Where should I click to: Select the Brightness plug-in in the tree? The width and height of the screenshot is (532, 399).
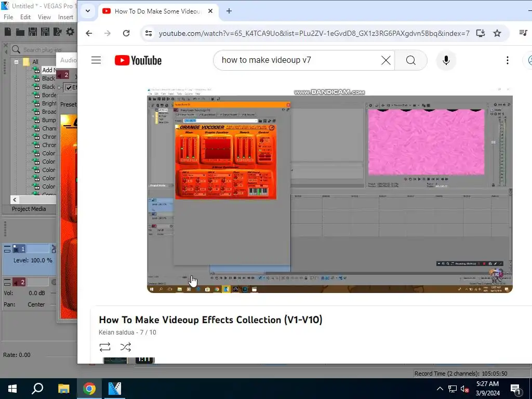(x=44, y=103)
